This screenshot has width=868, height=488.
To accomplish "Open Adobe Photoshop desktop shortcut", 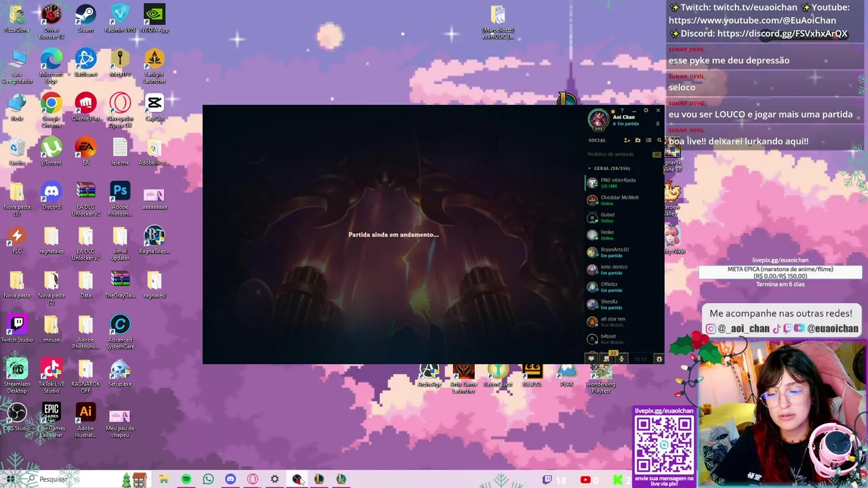I will click(120, 199).
